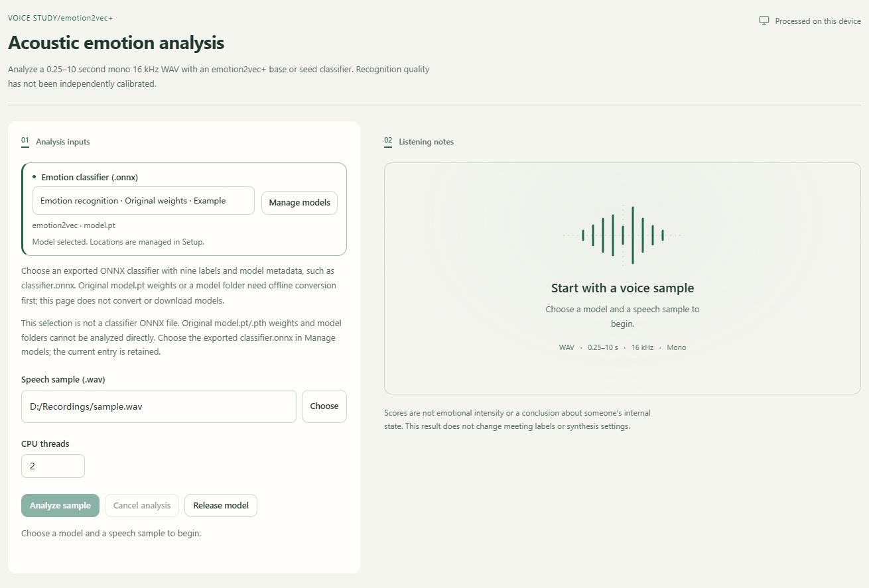This screenshot has width=869, height=588.
Task: Click the emotion2vec · model.pt file label
Action: [x=74, y=225]
